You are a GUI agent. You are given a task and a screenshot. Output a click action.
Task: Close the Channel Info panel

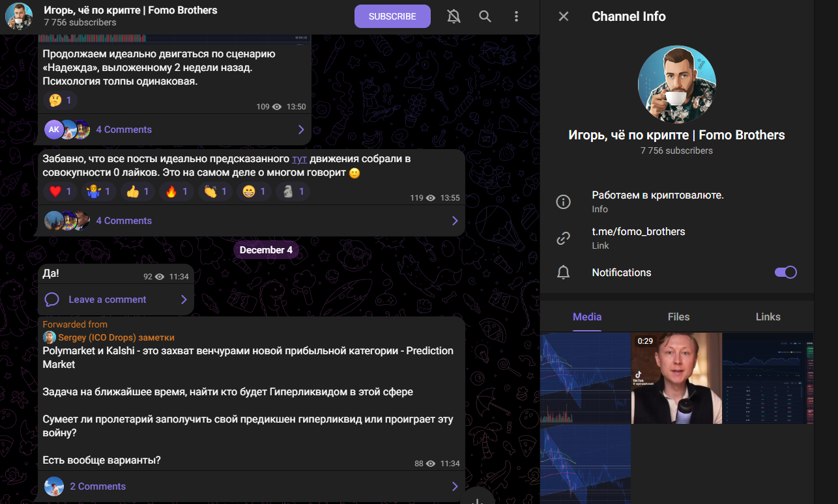pyautogui.click(x=564, y=16)
